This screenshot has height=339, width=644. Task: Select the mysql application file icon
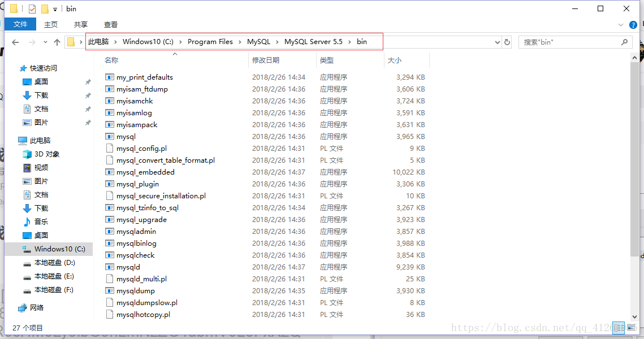[x=109, y=137]
